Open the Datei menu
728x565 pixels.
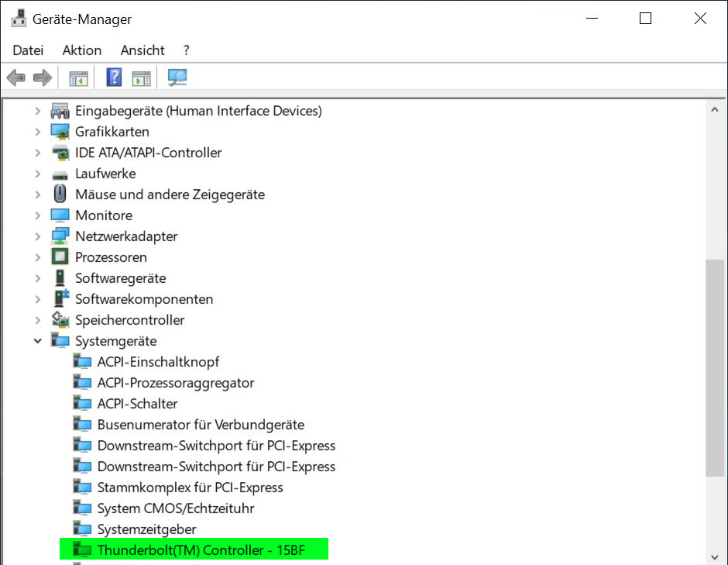[x=28, y=50]
